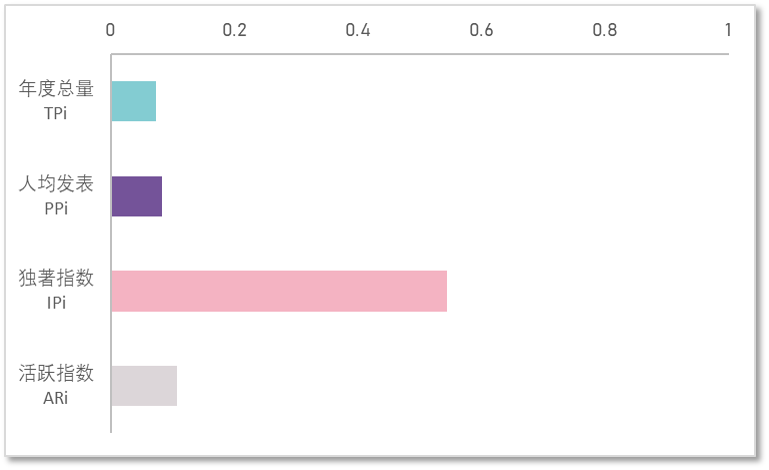Viewport: 769px width, 470px height.
Task: Click the TPi label text
Action: (55, 113)
